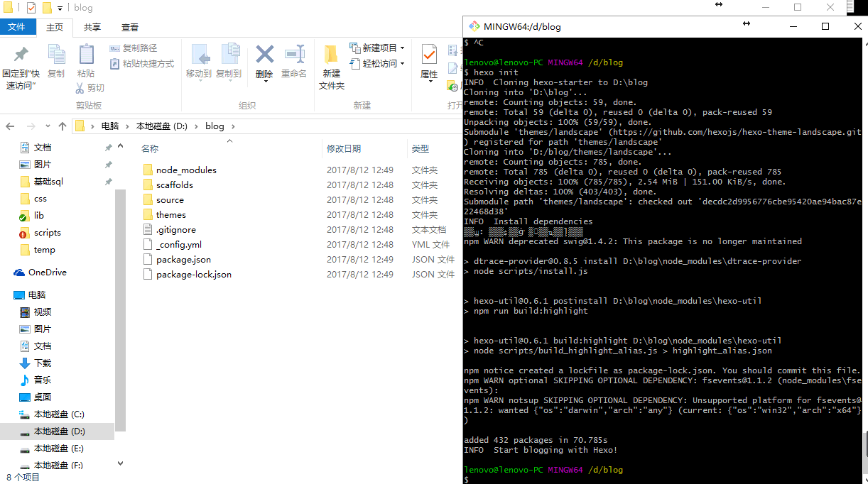This screenshot has width=868, height=484.
Task: Open 桌面 in the sidebar
Action: point(43,397)
